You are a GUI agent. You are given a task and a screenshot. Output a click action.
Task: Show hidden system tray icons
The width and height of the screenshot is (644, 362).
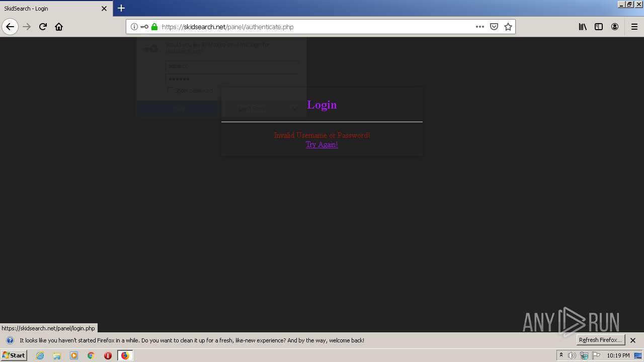pos(561,355)
